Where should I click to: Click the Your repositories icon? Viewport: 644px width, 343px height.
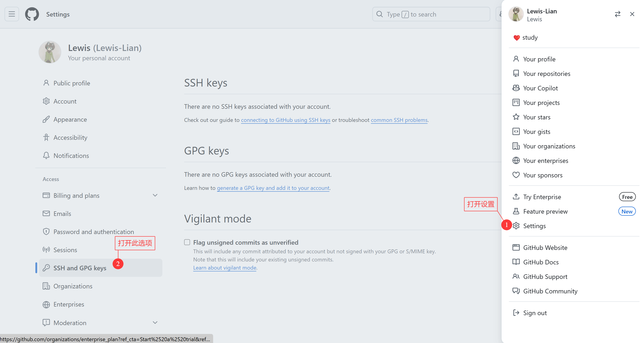[516, 73]
